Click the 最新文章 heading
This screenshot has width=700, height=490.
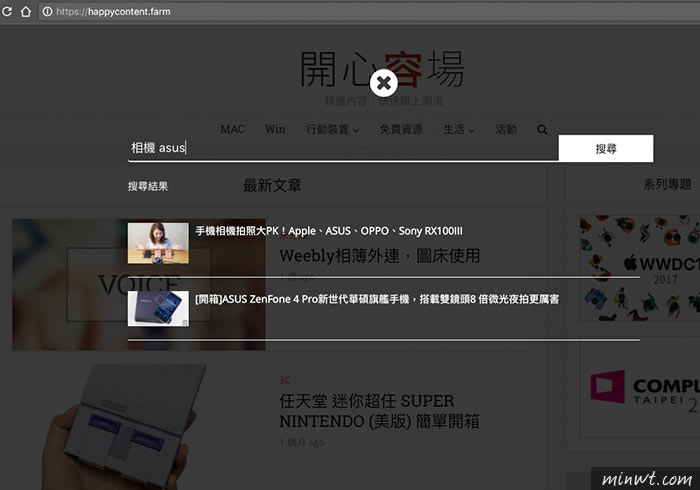coord(272,185)
